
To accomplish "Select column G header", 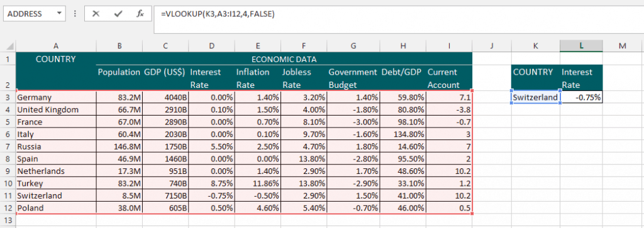I will [x=353, y=46].
